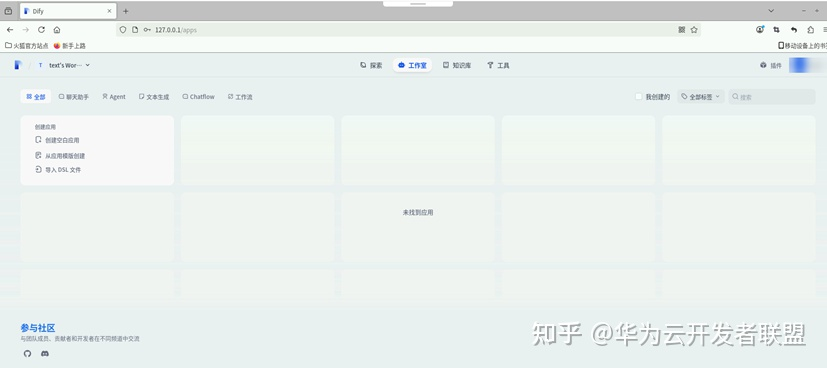Click the shield tracking protection icon
This screenshot has width=827, height=368.
(x=123, y=30)
